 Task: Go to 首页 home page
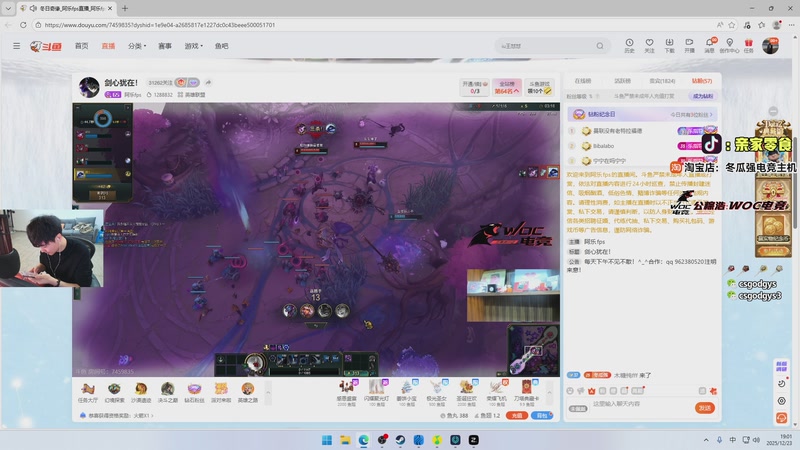tap(82, 46)
